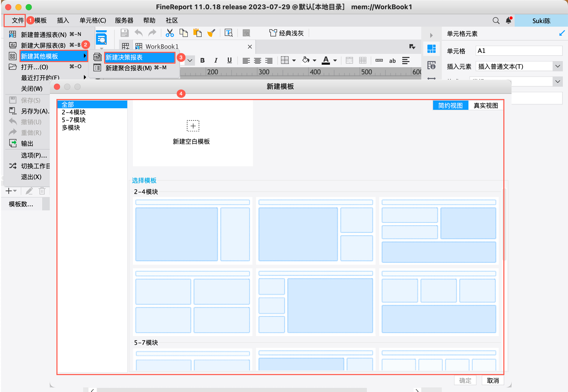Open the notification bell icon
Image resolution: width=568 pixels, height=392 pixels.
pos(508,21)
